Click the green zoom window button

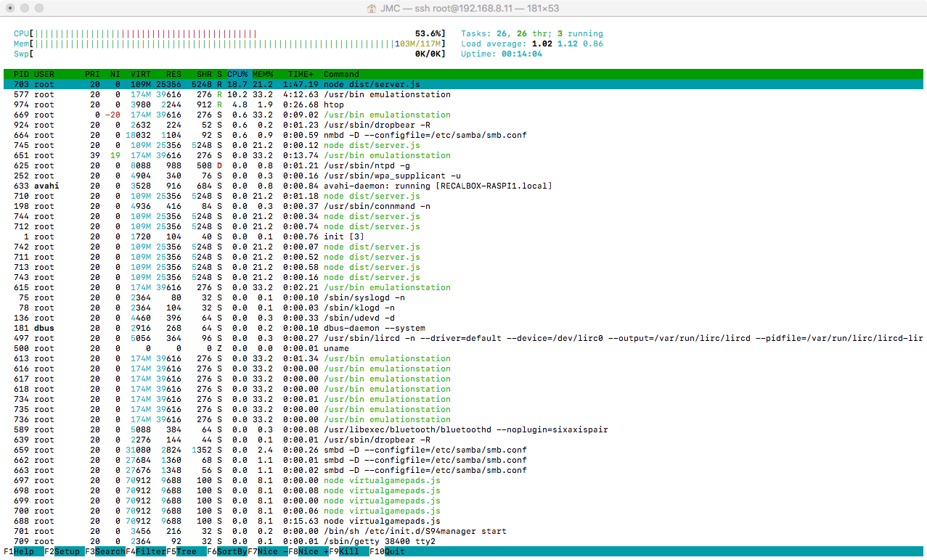[38, 8]
